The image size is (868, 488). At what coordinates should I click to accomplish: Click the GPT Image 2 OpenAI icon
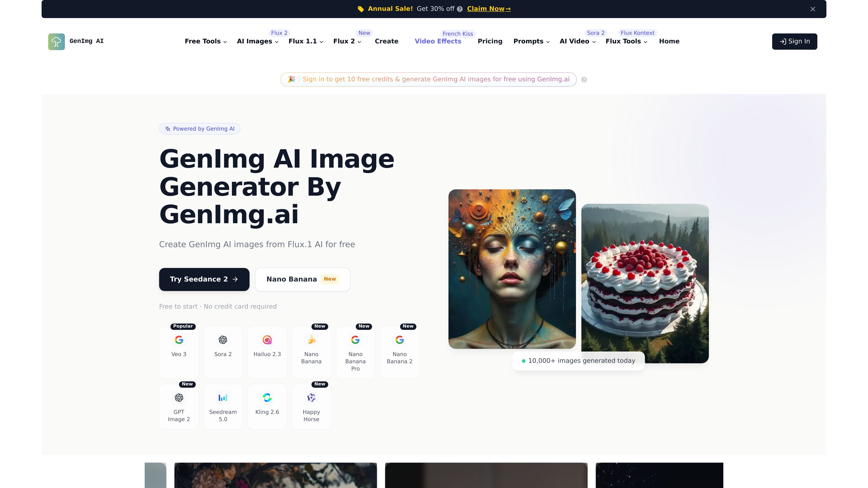pyautogui.click(x=179, y=398)
